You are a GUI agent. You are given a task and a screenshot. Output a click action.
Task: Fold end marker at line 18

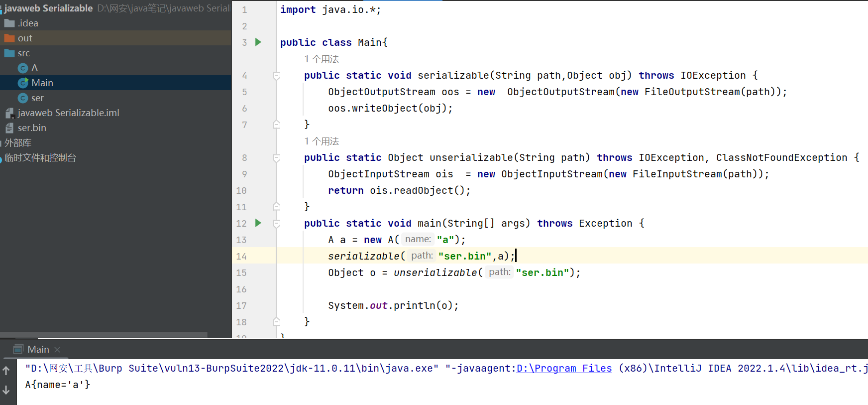coord(277,322)
